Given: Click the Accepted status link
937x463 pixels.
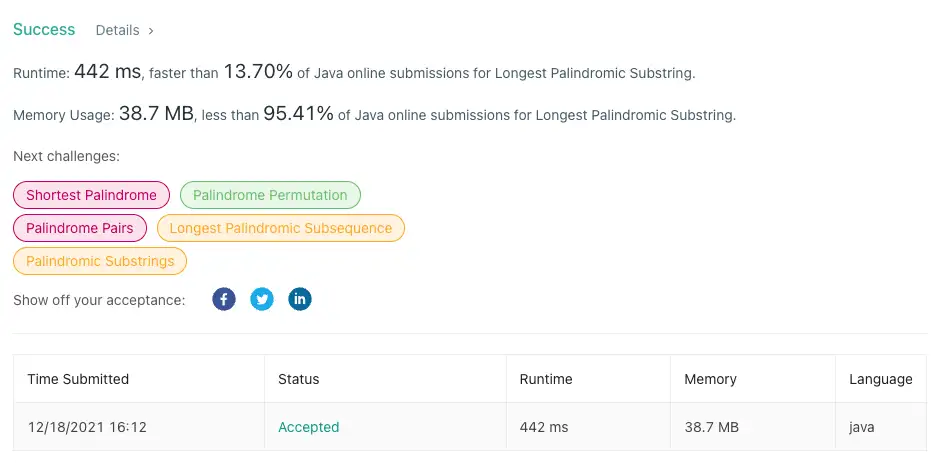Looking at the screenshot, I should coord(308,427).
